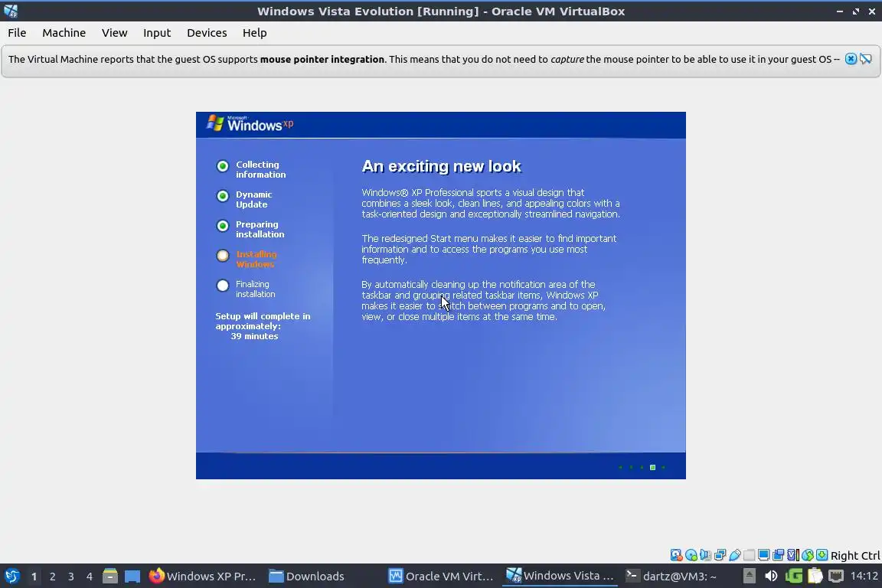Open the Help menu

pyautogui.click(x=254, y=33)
